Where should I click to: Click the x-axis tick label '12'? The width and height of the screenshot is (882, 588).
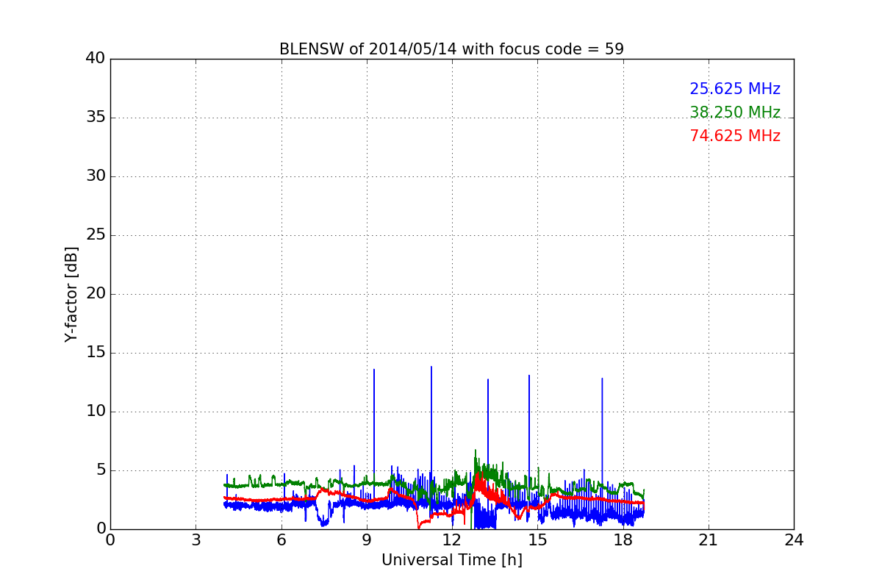pos(452,540)
